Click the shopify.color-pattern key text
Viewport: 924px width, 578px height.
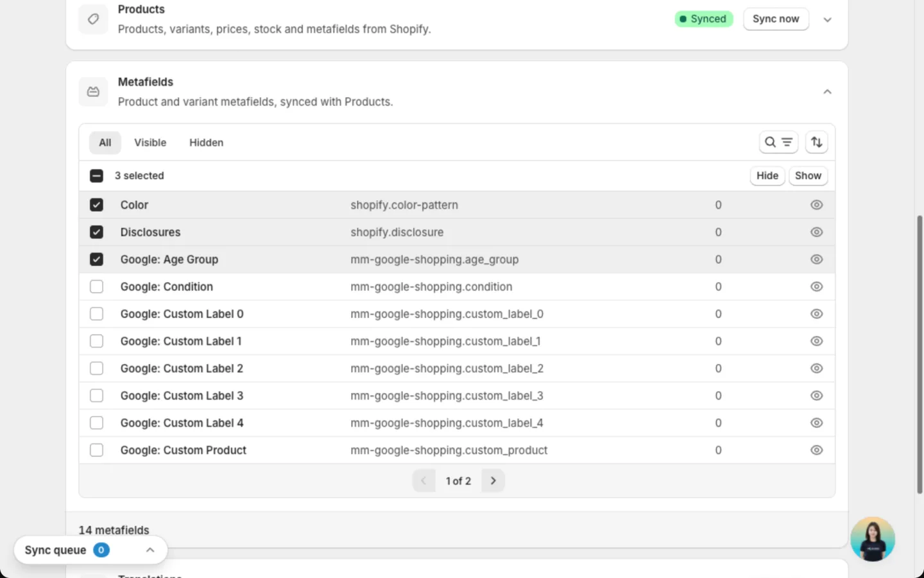tap(404, 205)
